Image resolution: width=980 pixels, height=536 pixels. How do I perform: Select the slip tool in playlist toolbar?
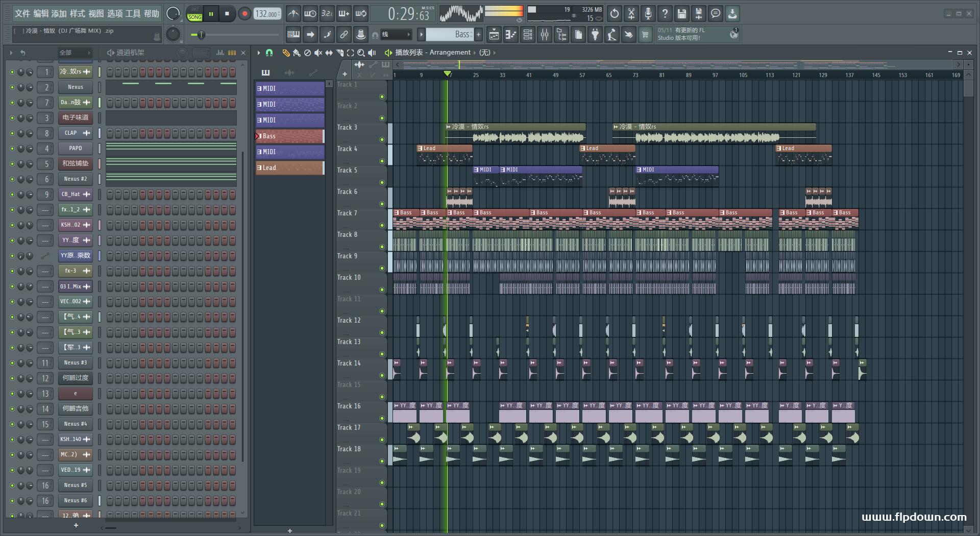tap(329, 53)
